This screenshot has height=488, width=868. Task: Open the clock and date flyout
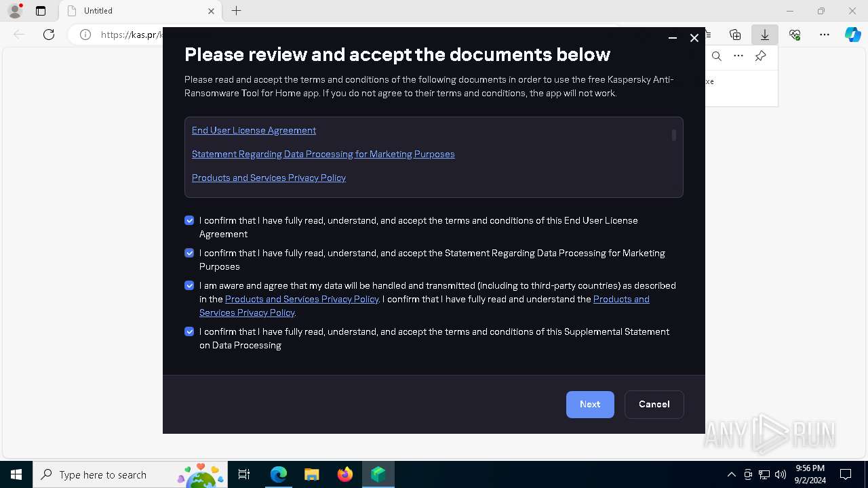(810, 474)
